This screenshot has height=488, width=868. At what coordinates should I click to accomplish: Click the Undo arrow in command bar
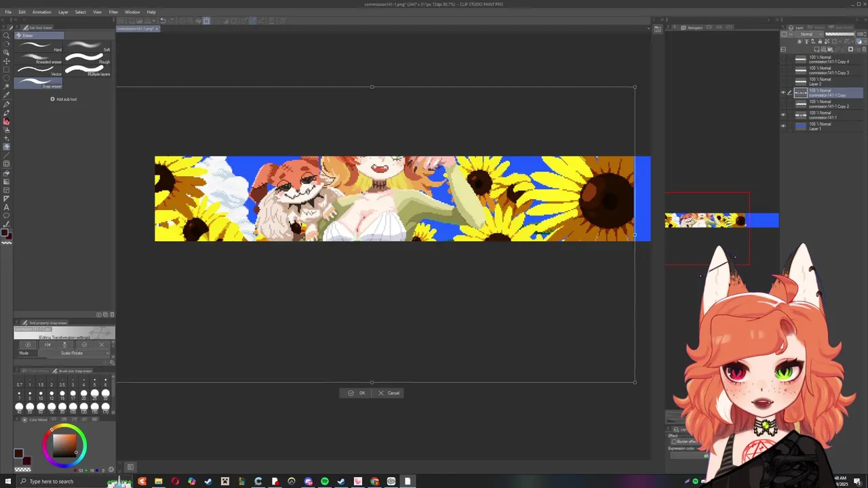(163, 20)
